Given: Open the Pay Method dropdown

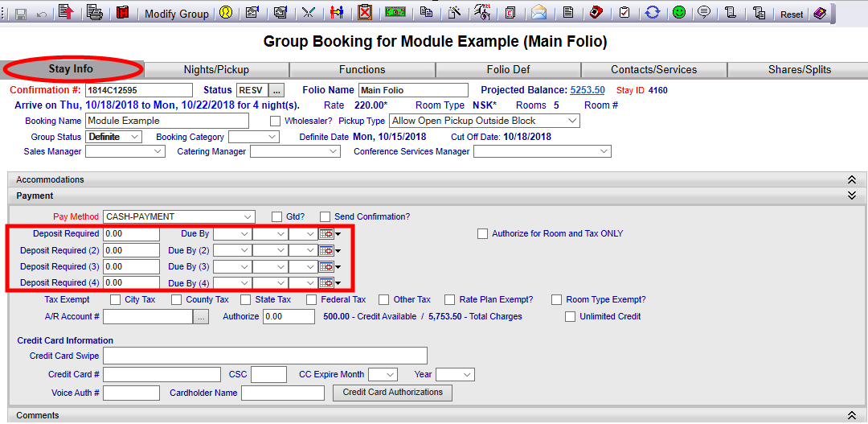Looking at the screenshot, I should pos(179,216).
